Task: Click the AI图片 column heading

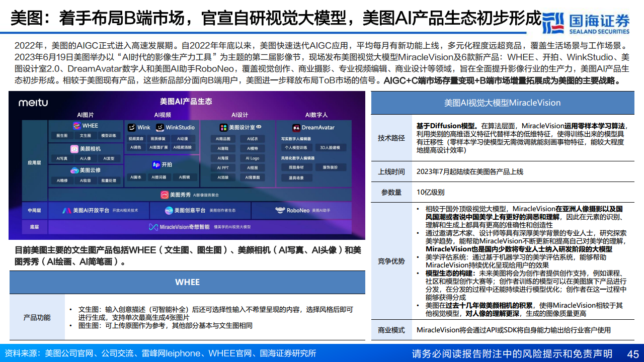Action: [x=85, y=115]
